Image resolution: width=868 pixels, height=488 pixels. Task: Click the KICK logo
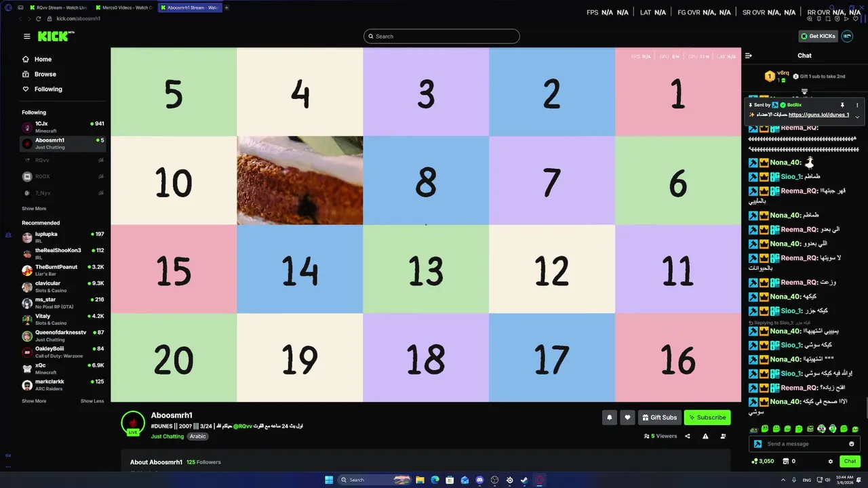click(56, 37)
